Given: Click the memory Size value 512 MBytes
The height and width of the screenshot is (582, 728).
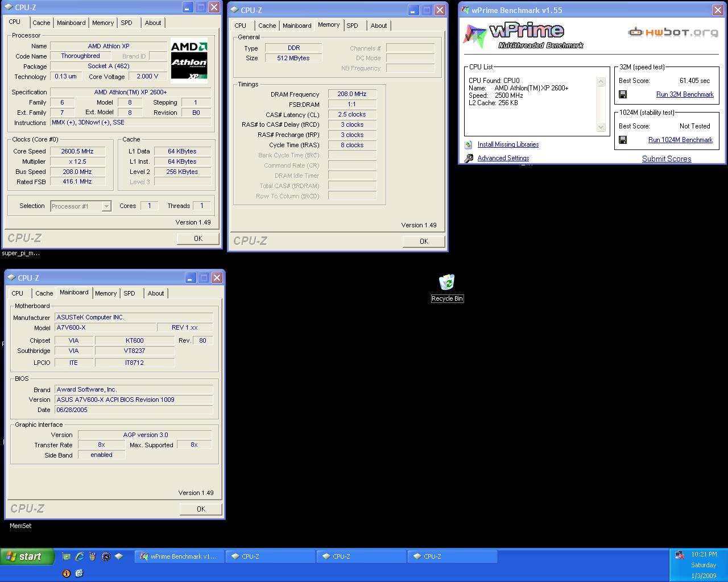Looking at the screenshot, I should point(293,58).
